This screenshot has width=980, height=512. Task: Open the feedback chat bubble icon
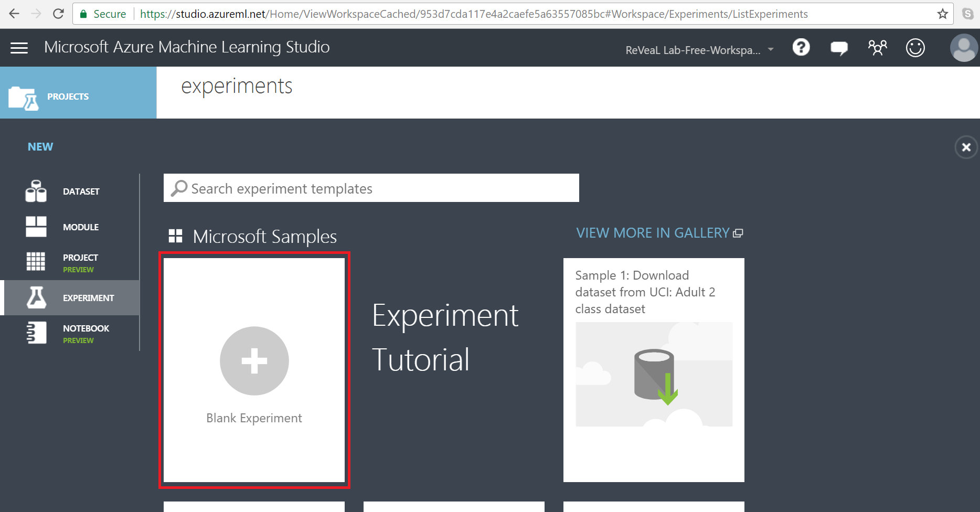coord(839,49)
